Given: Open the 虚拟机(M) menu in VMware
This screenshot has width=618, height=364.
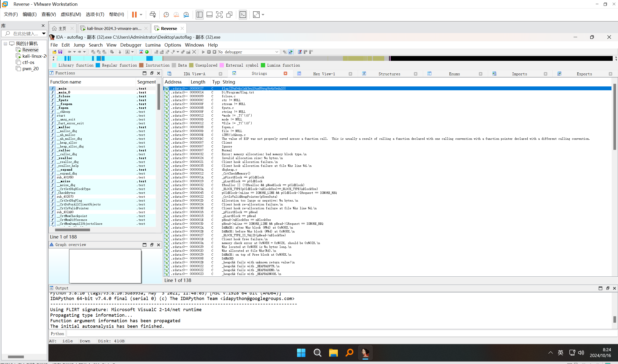Looking at the screenshot, I should coord(71,14).
